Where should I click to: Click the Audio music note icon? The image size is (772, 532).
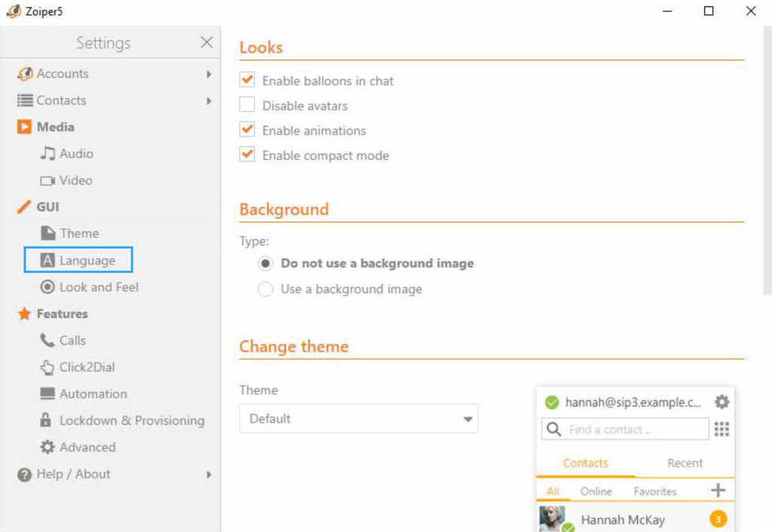[47, 154]
